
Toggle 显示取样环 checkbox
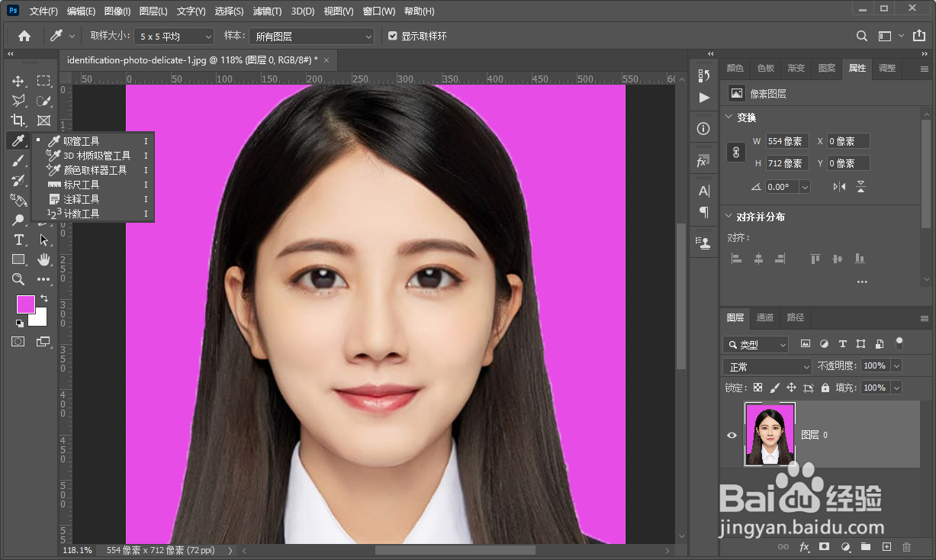(393, 36)
